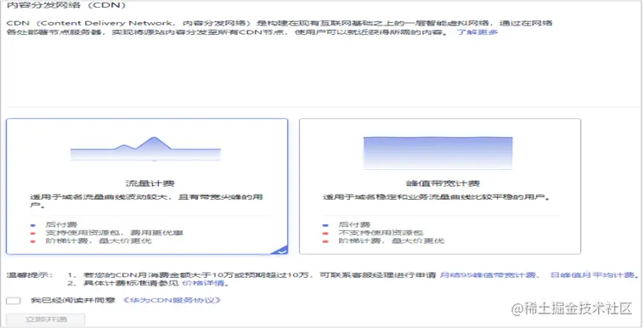This screenshot has height=328, width=644.
Task: Click the 立即开通 button
Action: coord(46,320)
